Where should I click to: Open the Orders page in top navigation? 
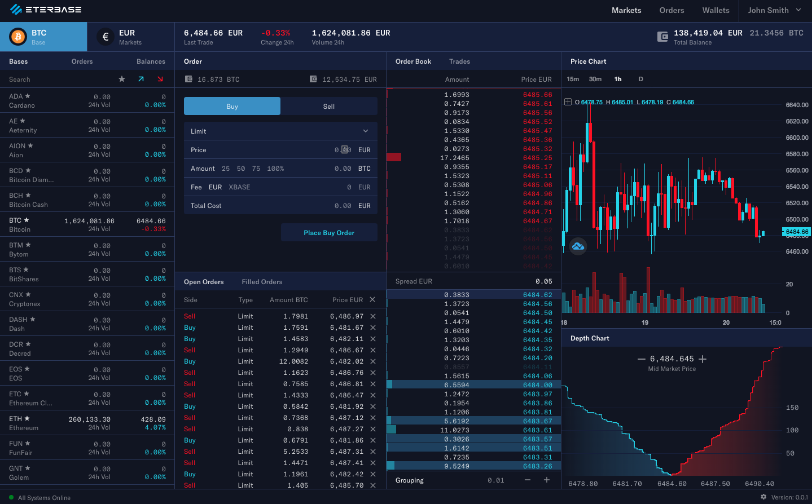click(x=671, y=10)
